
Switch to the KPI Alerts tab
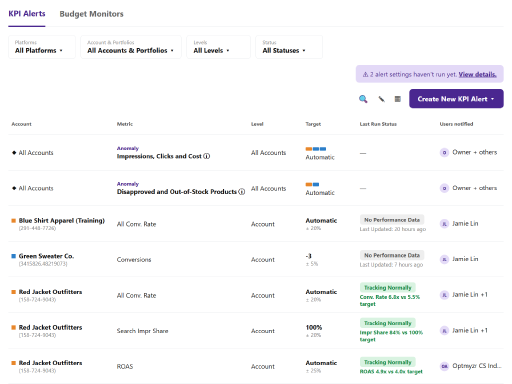[x=27, y=14]
